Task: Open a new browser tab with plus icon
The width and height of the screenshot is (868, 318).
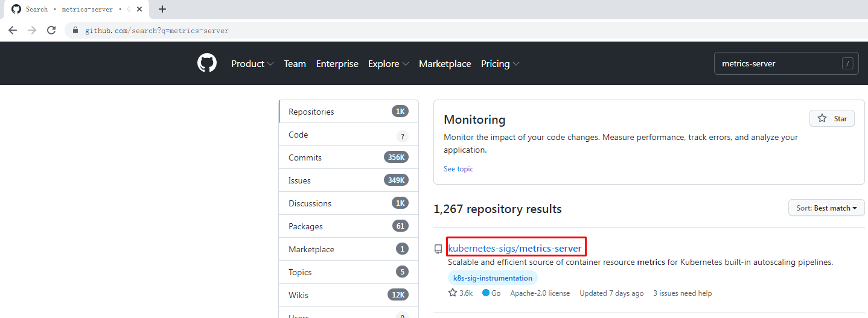Action: tap(162, 9)
